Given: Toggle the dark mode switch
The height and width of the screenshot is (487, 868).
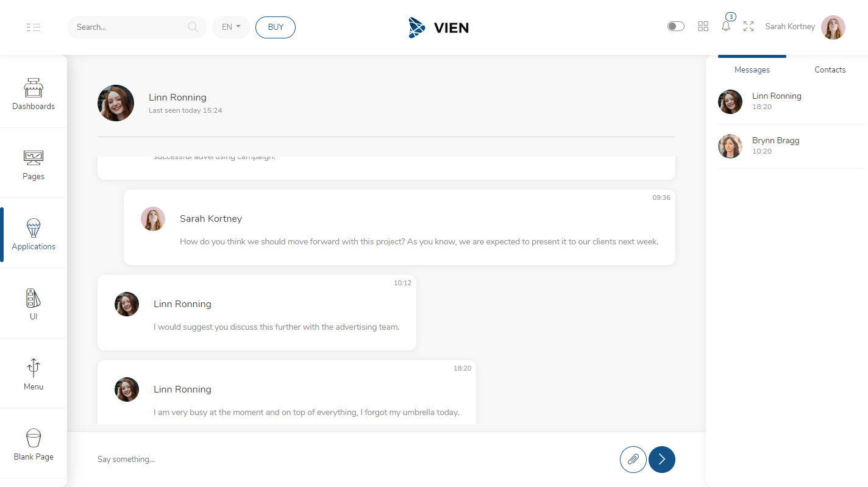Looking at the screenshot, I should point(675,26).
